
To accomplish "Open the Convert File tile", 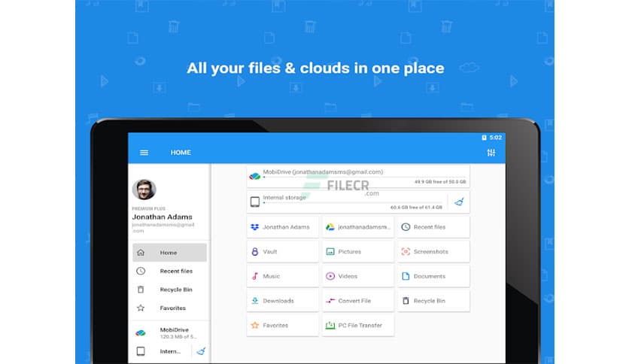I will (x=358, y=301).
